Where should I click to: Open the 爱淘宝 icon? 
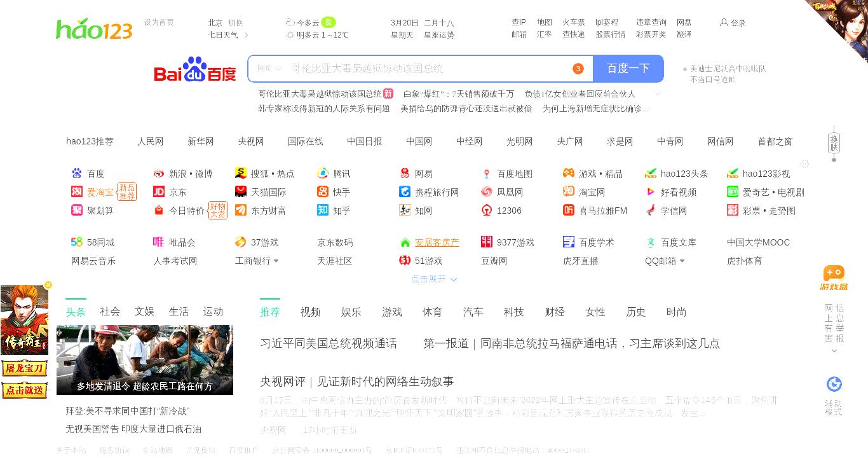pos(77,192)
